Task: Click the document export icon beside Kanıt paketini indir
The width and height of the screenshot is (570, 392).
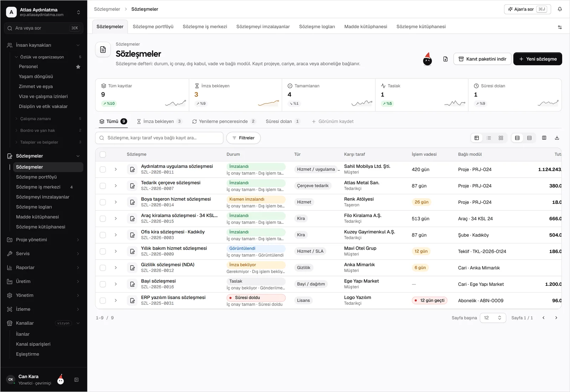Action: pos(445,59)
